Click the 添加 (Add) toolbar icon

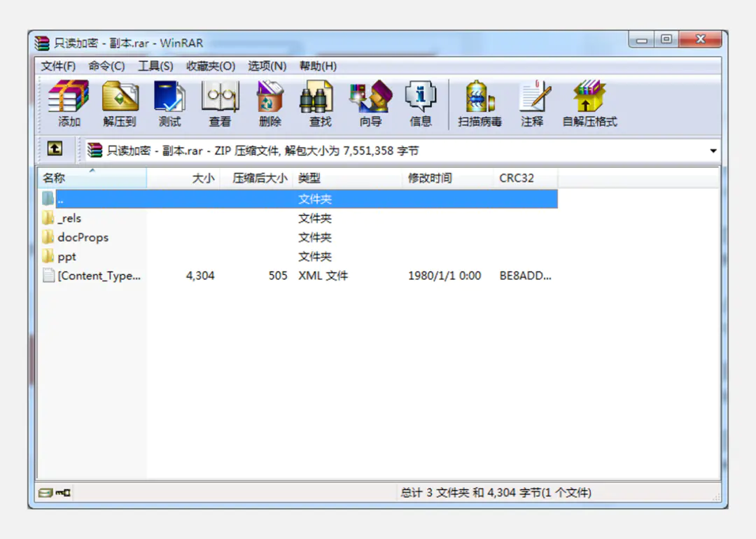pyautogui.click(x=69, y=103)
